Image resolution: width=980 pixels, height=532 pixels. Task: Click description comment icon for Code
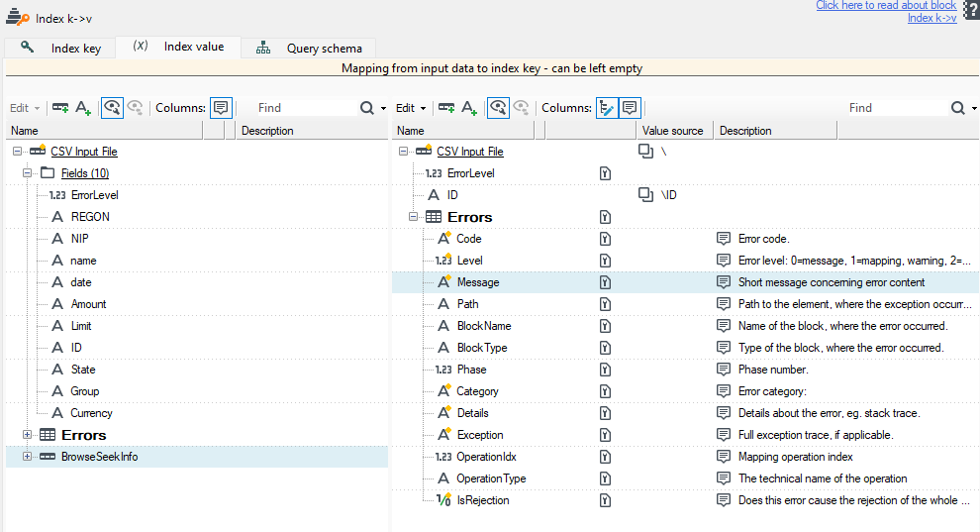pos(724,238)
